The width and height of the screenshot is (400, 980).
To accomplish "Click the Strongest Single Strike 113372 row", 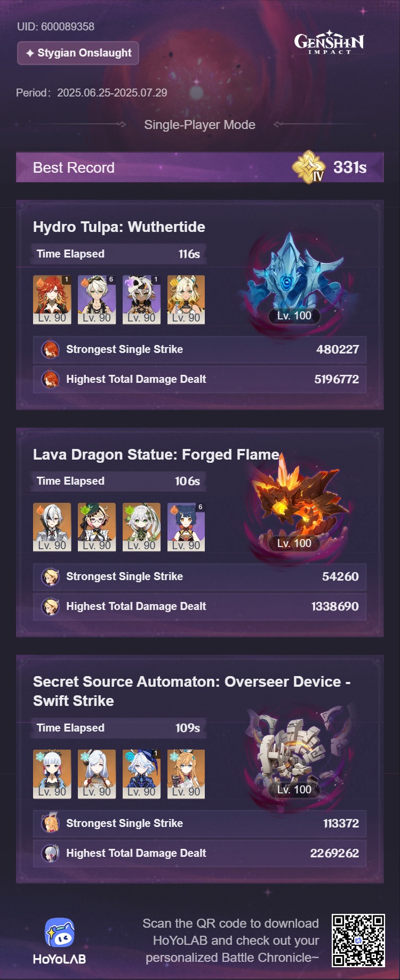I will point(199,823).
